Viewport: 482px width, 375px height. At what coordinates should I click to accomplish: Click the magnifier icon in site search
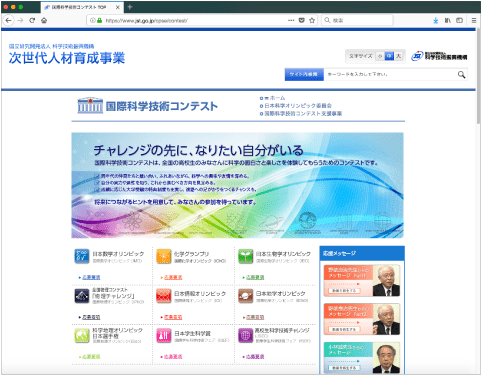coord(461,75)
